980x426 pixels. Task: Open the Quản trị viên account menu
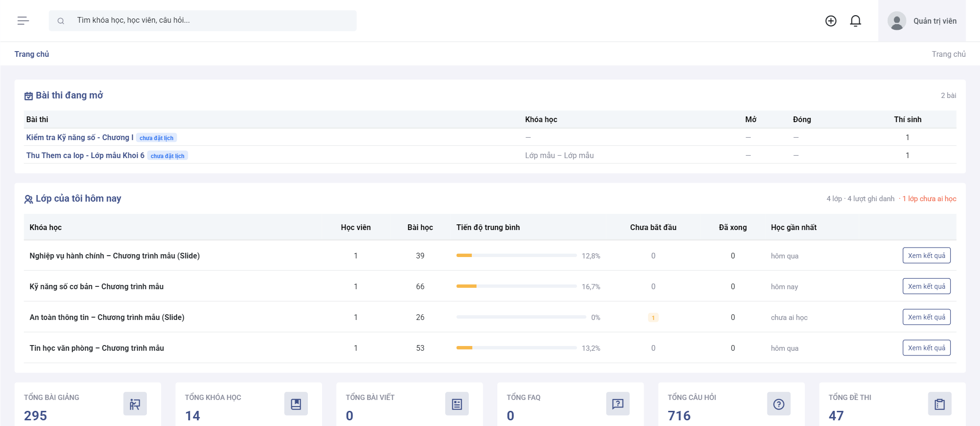point(922,21)
